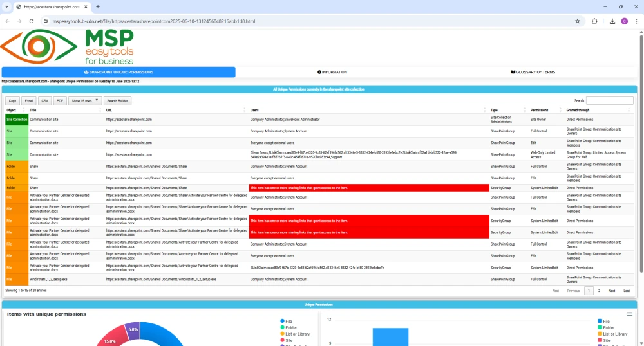Toggle Site series in donut chart legend

point(287,340)
